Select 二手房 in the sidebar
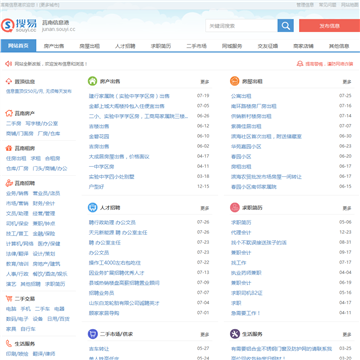This screenshot has width=360, height=360. (14, 124)
